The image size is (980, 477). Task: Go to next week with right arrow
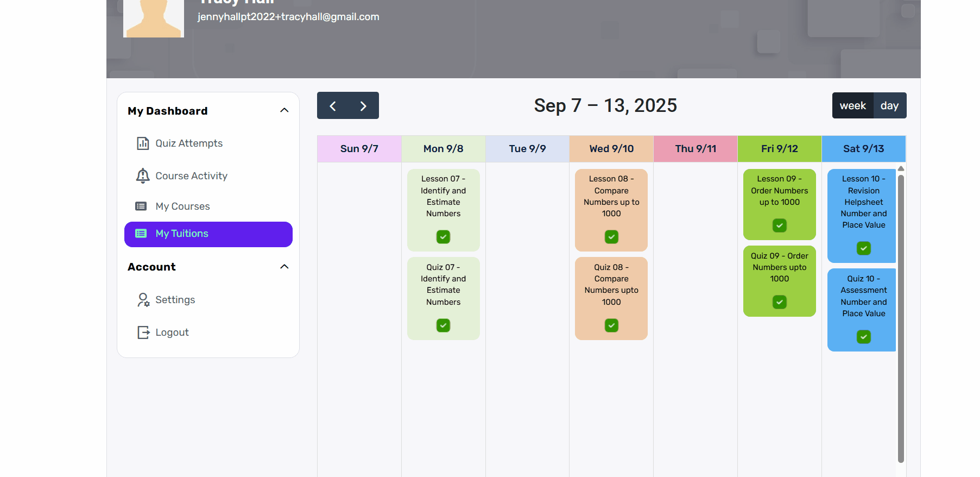tap(363, 106)
